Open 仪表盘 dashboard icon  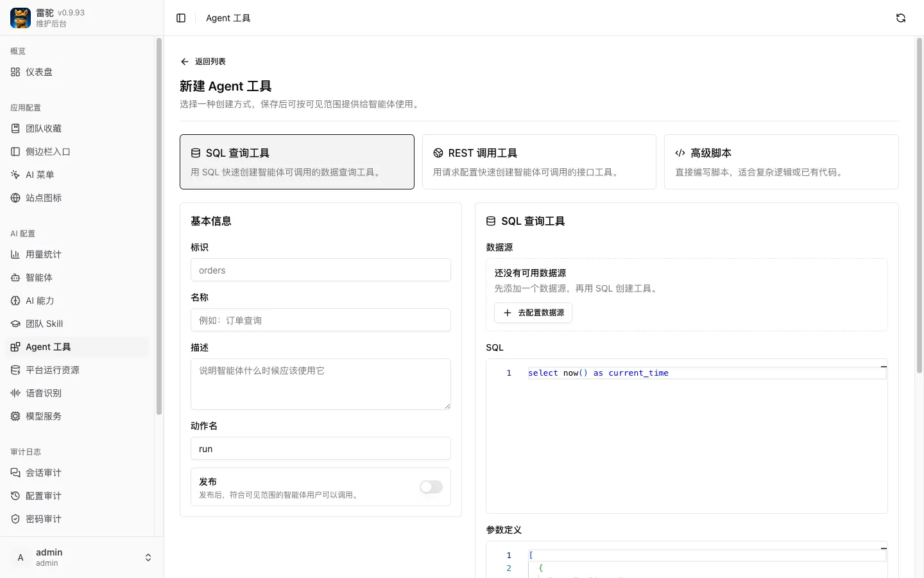point(15,72)
